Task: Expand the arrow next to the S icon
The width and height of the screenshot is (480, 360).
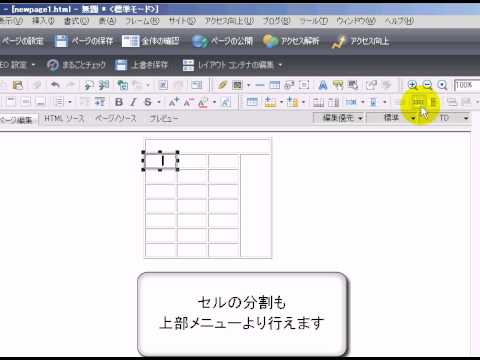Action: pos(159,102)
